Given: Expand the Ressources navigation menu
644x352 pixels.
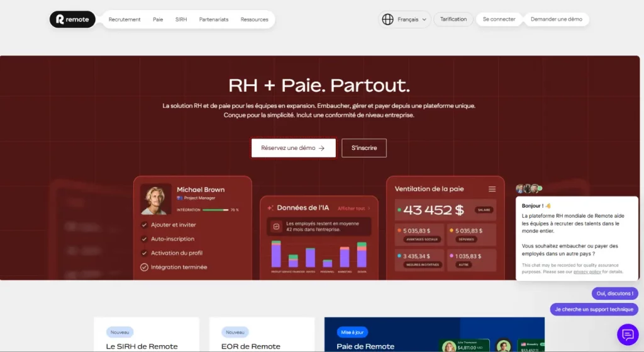Looking at the screenshot, I should 254,20.
